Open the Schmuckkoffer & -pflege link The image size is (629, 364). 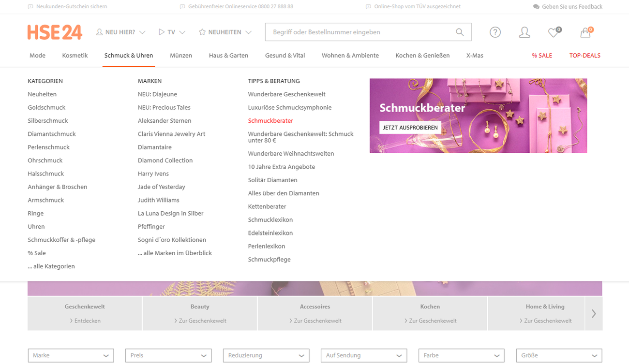pos(61,240)
